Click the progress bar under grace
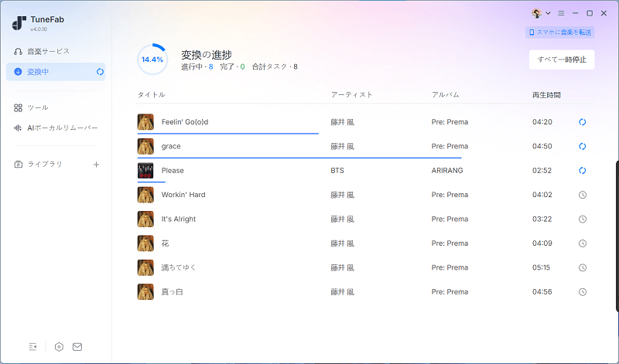619x364 pixels. (x=299, y=158)
